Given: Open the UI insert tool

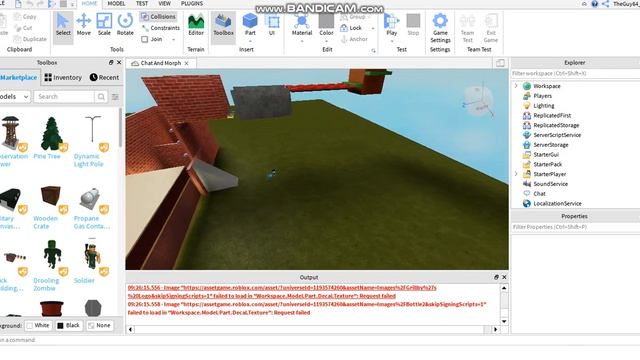Looking at the screenshot, I should (272, 24).
